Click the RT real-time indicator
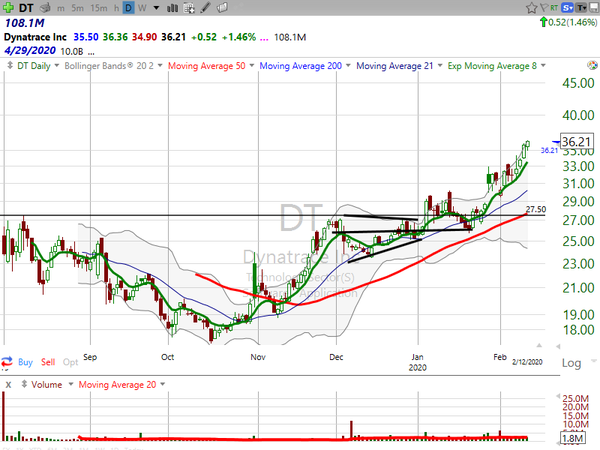Image resolution: width=600 pixels, height=450 pixels. tap(554, 7)
